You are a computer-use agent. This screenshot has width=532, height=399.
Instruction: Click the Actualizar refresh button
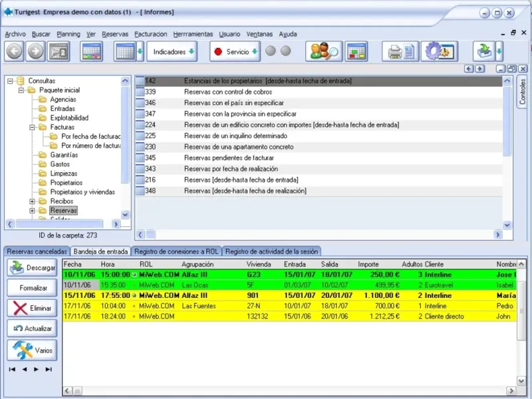click(33, 329)
